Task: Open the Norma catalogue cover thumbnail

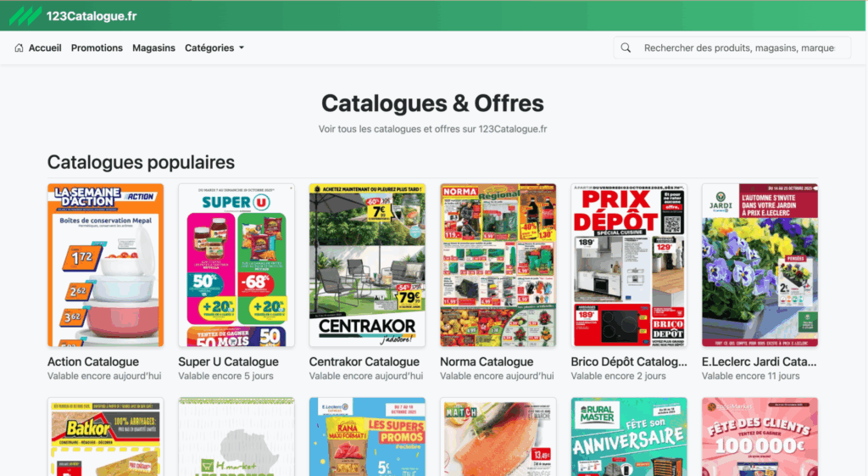Action: point(498,266)
